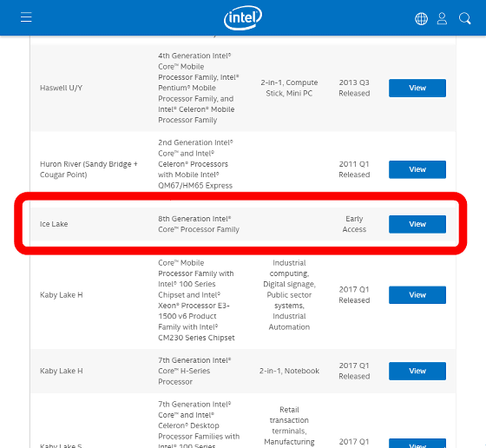The height and width of the screenshot is (448, 486).
Task: Select Kaby Lake H beside Industrial computing
Action: pos(61,295)
